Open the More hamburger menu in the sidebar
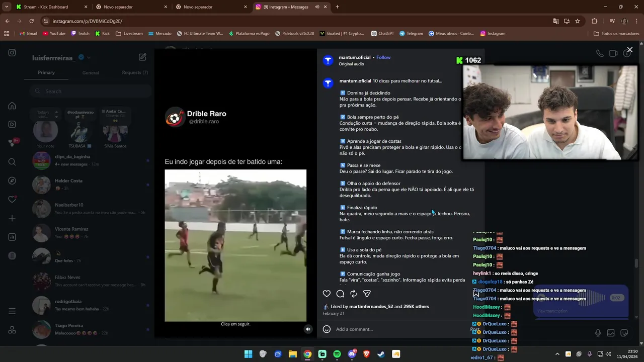Screen dimensions: 644x362 (12, 311)
